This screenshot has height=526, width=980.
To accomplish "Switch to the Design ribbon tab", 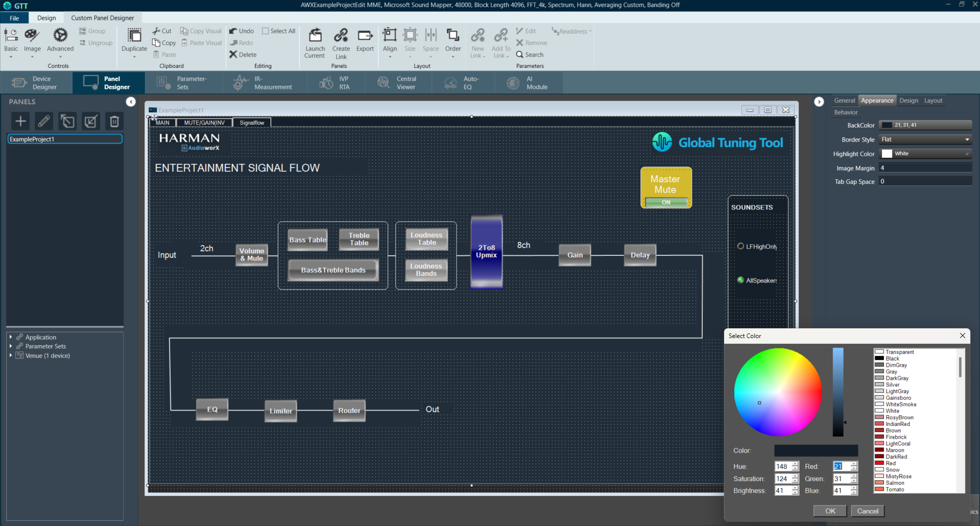I will 46,18.
